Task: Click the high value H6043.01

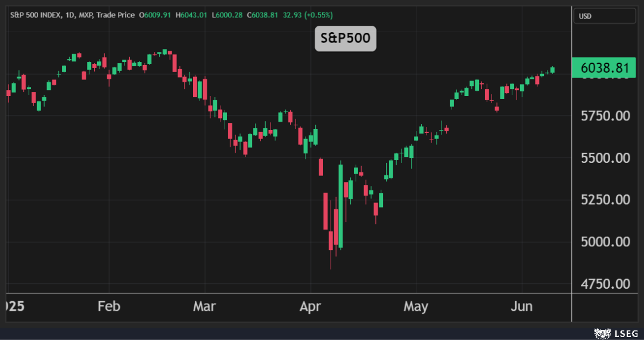Action: (191, 16)
